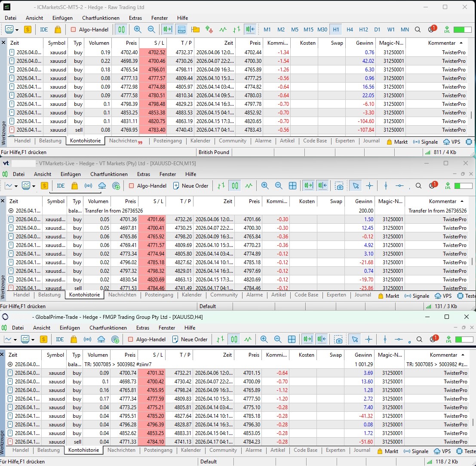Switch to candlestick chart in ICMarkets toolbar
The height and width of the screenshot is (466, 476).
pyautogui.click(x=121, y=29)
